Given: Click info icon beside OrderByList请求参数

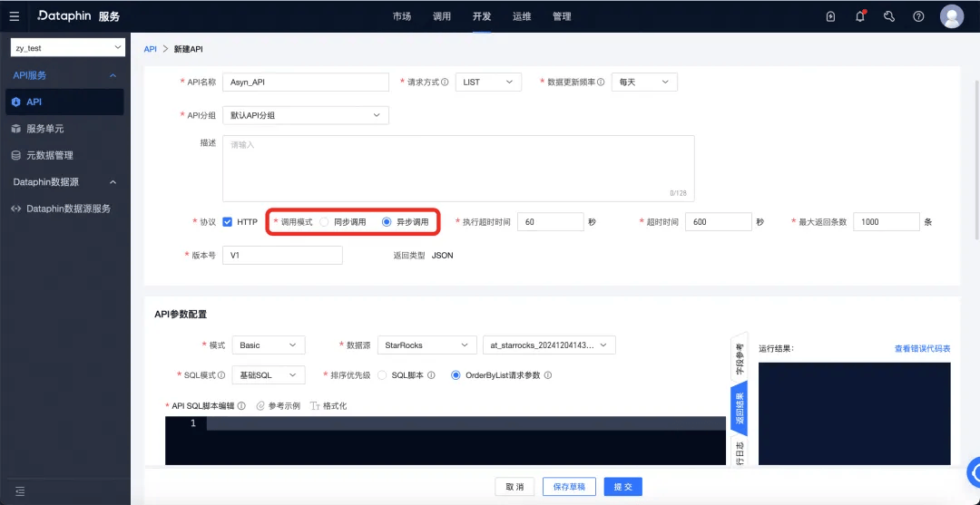Looking at the screenshot, I should 547,375.
